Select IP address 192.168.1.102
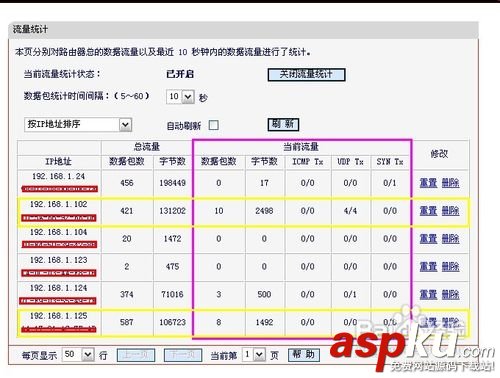 [58, 204]
